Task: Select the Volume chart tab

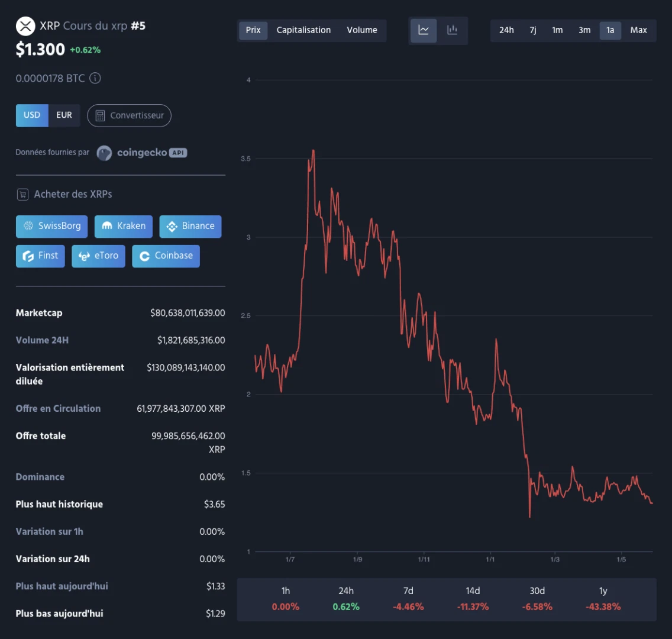Action: pos(362,30)
